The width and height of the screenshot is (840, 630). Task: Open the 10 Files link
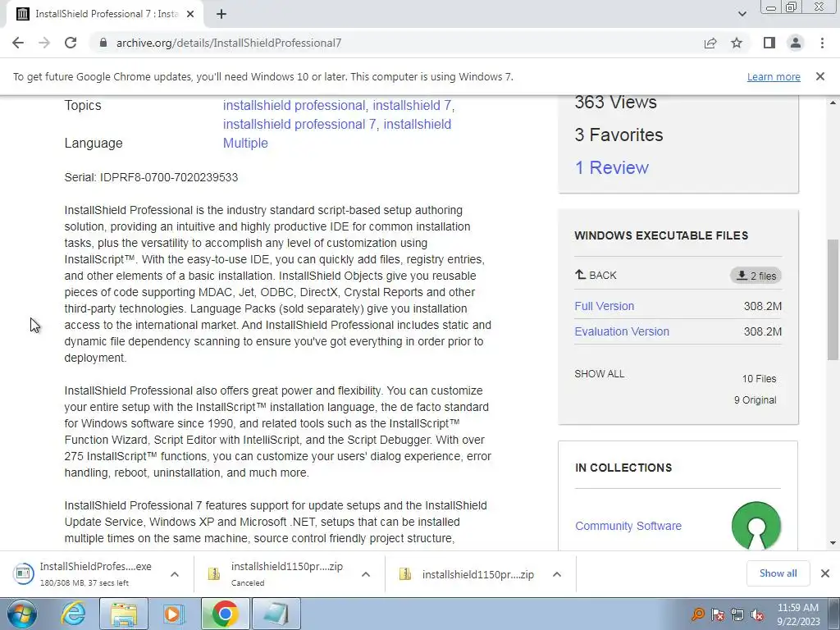[x=759, y=379]
